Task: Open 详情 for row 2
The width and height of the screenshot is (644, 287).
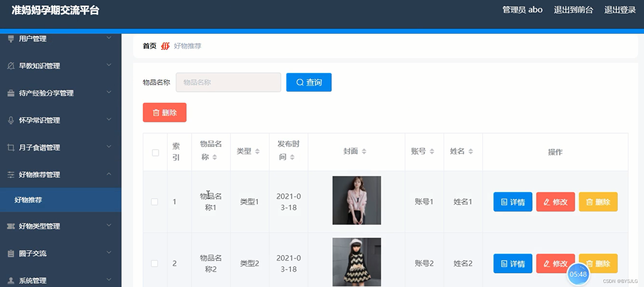Action: coord(513,263)
